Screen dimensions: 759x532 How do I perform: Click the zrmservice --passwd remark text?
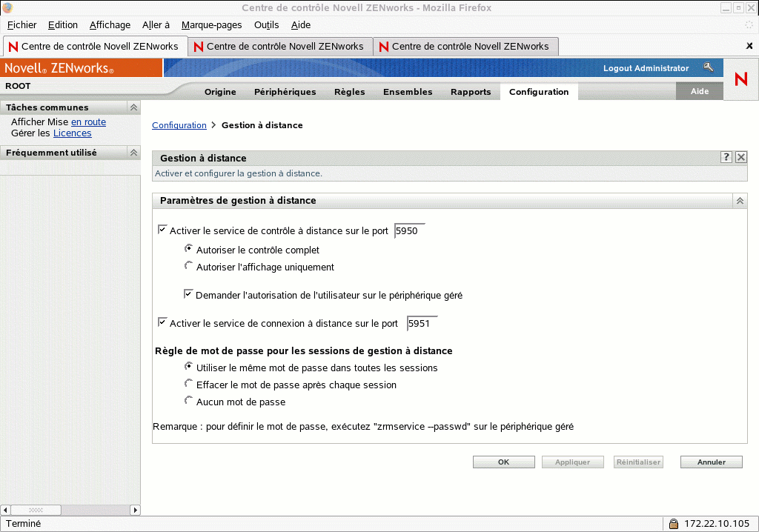click(x=363, y=427)
